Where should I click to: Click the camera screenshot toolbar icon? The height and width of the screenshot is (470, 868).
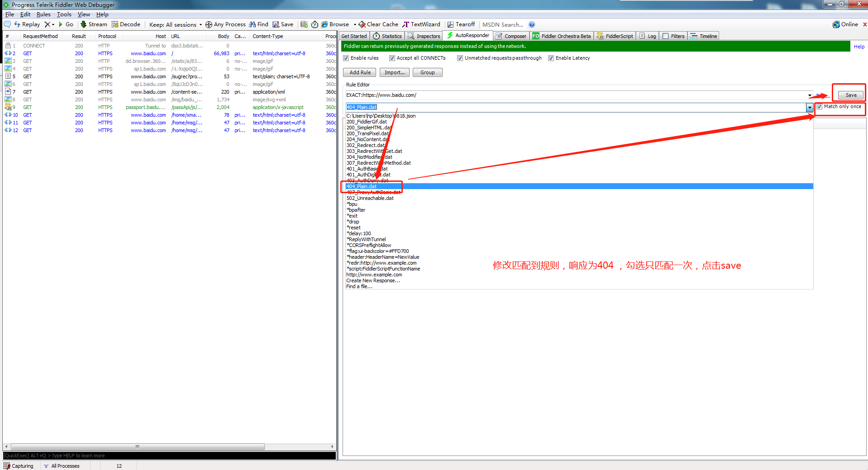click(x=304, y=24)
